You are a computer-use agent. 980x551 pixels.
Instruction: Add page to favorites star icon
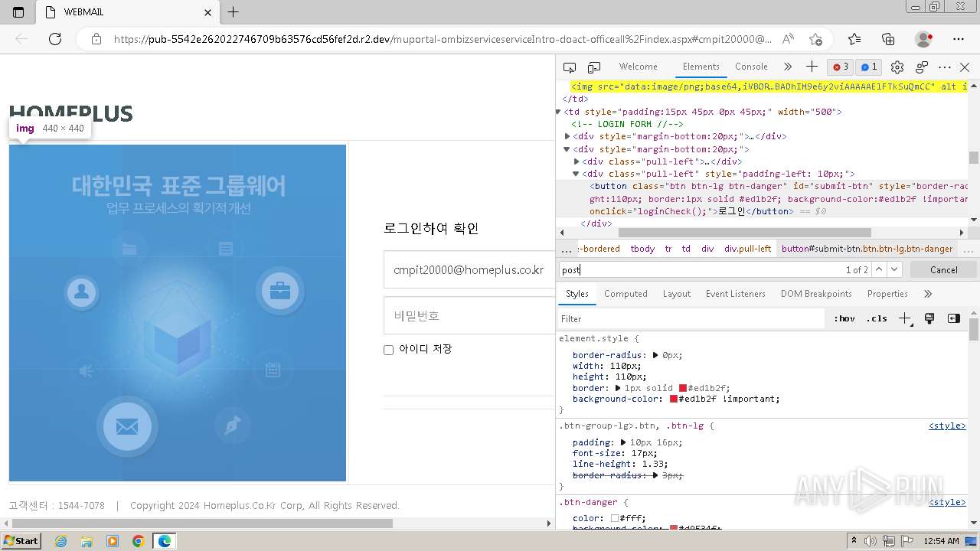tap(815, 39)
